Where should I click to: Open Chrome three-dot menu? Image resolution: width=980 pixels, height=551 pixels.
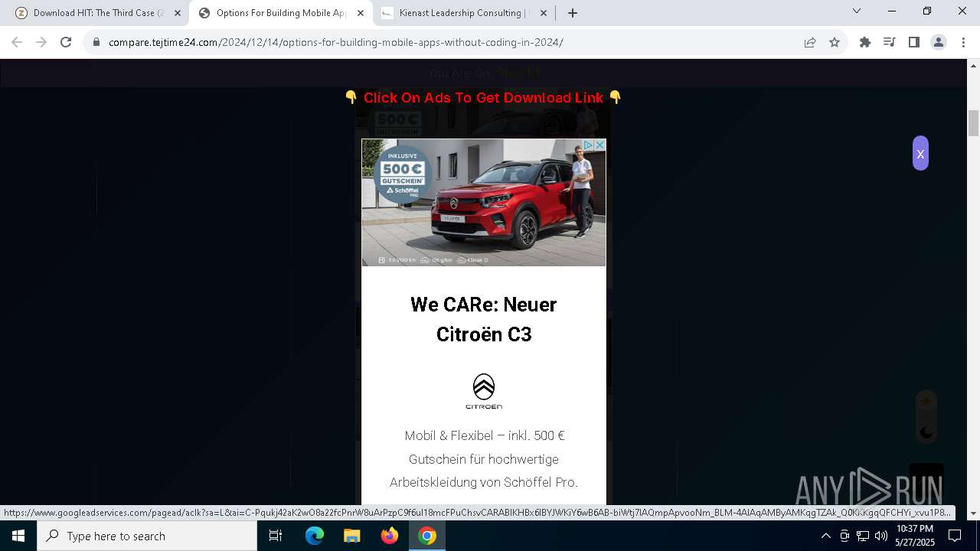point(963,42)
